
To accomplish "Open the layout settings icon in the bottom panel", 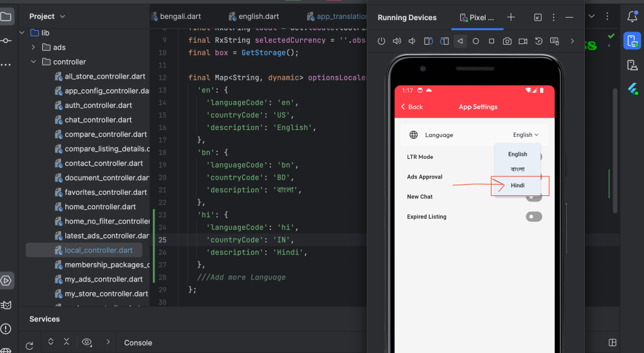I will 613,343.
